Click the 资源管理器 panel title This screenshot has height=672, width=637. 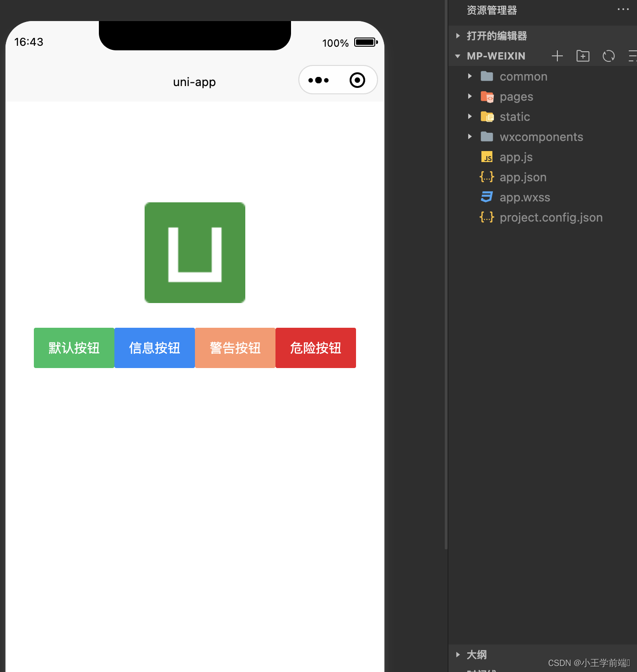pyautogui.click(x=492, y=10)
